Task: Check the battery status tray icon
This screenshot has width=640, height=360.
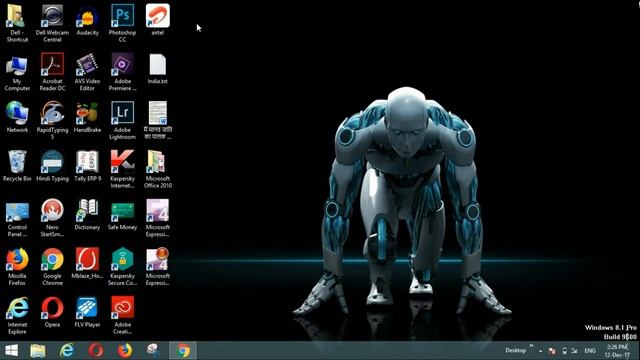Action: [564, 351]
